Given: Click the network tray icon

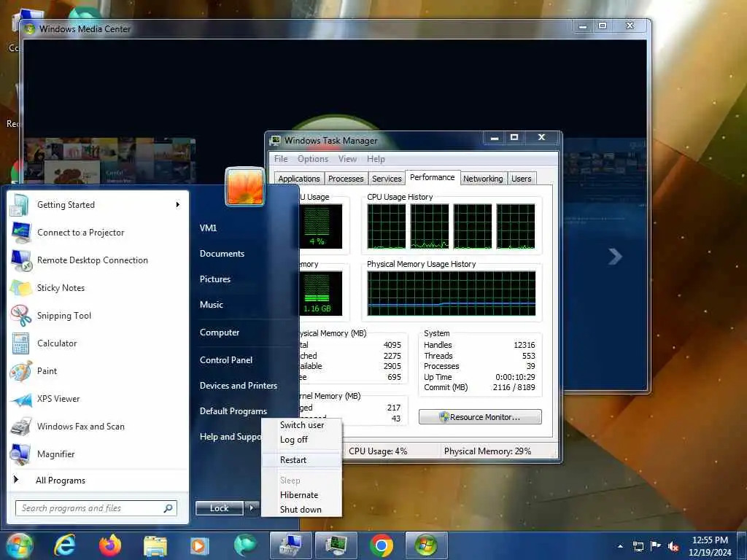Looking at the screenshot, I should tap(638, 546).
